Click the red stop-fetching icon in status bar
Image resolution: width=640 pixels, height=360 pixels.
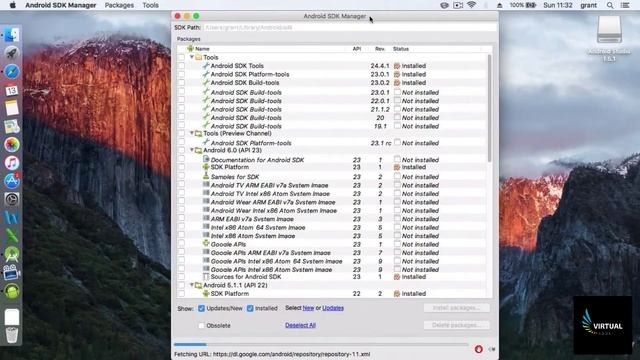478,349
